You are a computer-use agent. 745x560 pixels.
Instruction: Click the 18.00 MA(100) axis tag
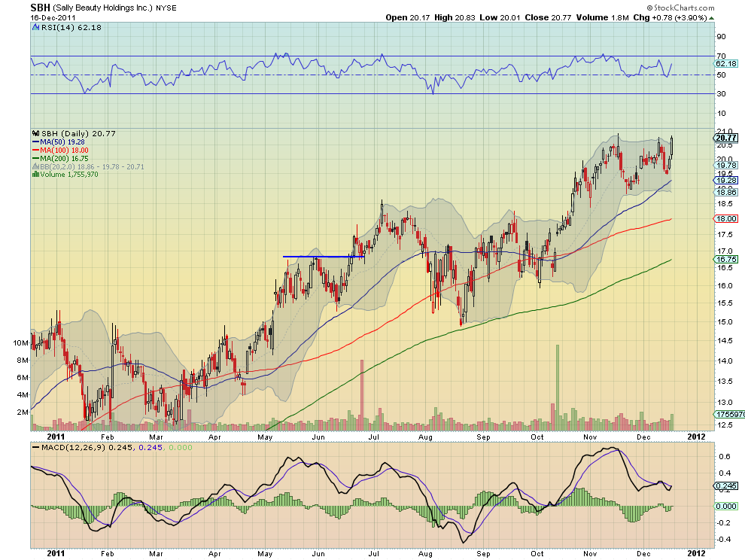726,219
